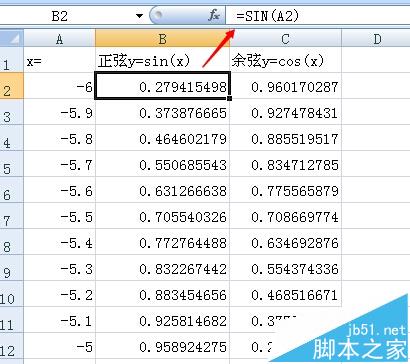Screen dimensions: 410x364
Task: Click cell with value 0.468516671
Action: (285, 294)
